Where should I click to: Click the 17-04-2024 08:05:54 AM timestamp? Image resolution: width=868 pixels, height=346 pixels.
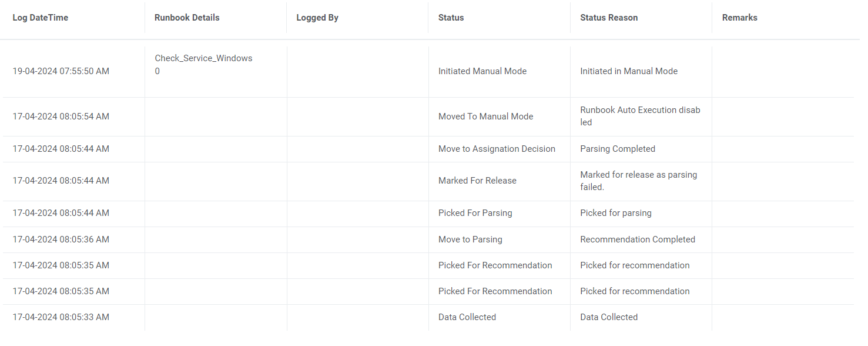click(61, 117)
